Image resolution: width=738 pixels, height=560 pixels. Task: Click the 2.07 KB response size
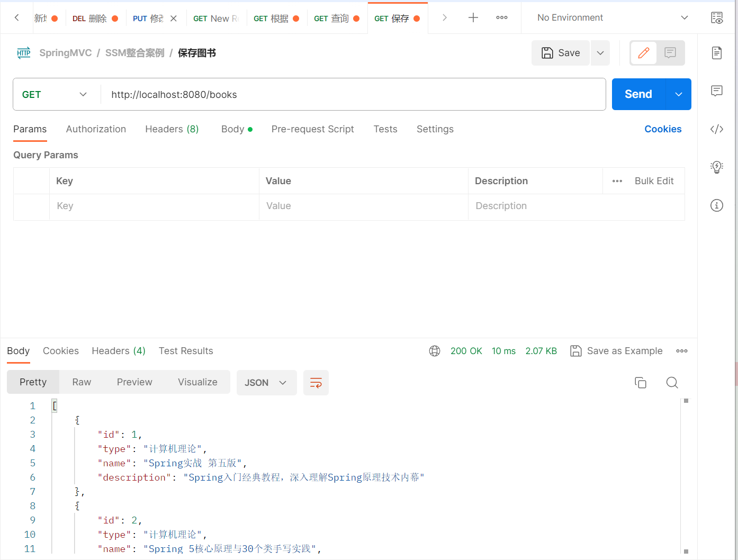pos(541,351)
